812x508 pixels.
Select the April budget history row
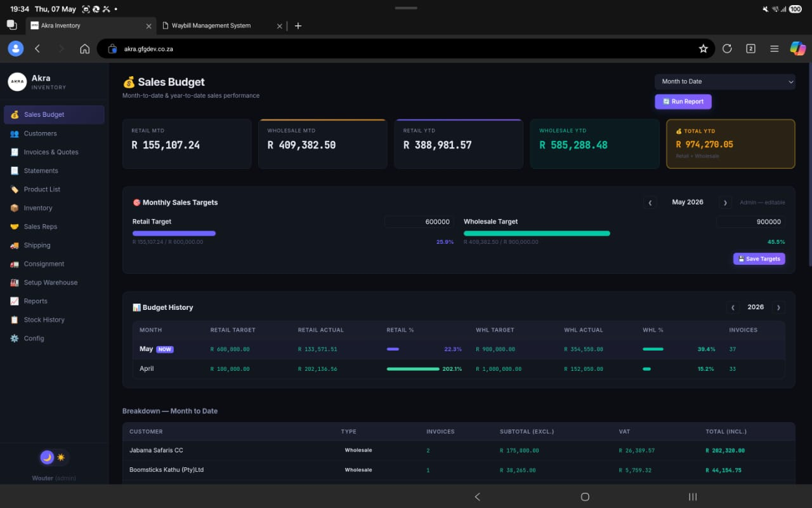pos(459,369)
